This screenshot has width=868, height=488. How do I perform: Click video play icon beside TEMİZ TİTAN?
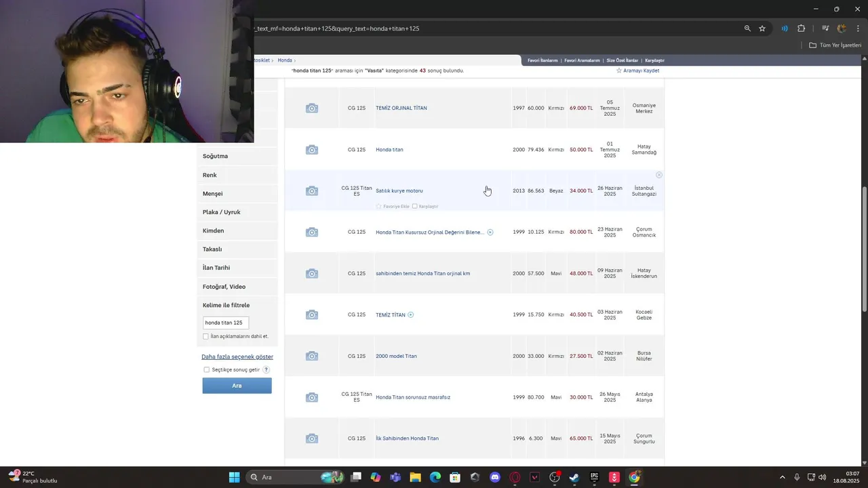pyautogui.click(x=411, y=314)
